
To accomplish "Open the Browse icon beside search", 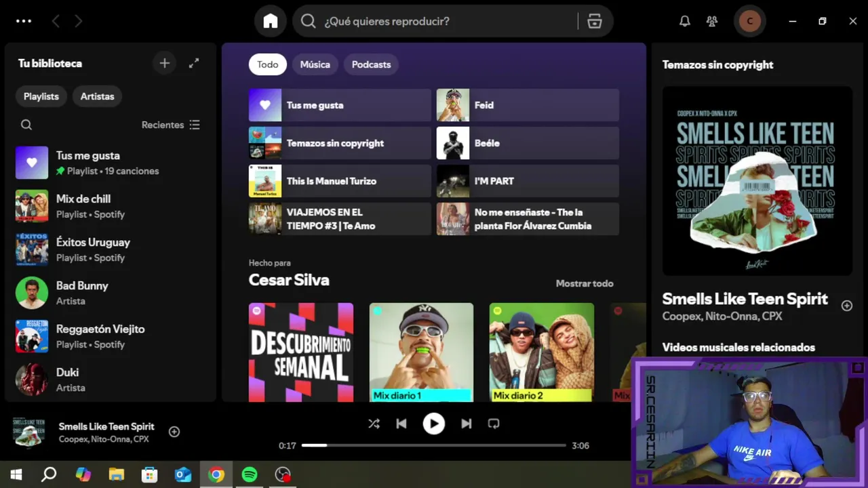I will pyautogui.click(x=595, y=21).
